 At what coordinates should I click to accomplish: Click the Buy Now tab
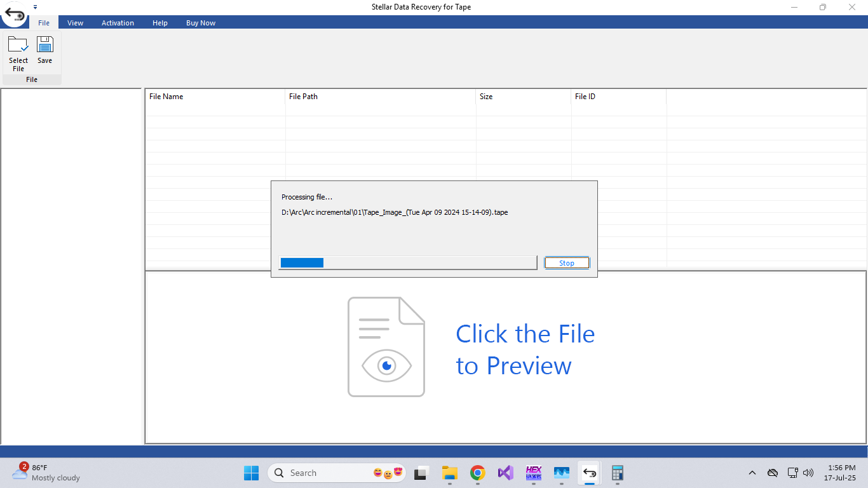tap(201, 23)
